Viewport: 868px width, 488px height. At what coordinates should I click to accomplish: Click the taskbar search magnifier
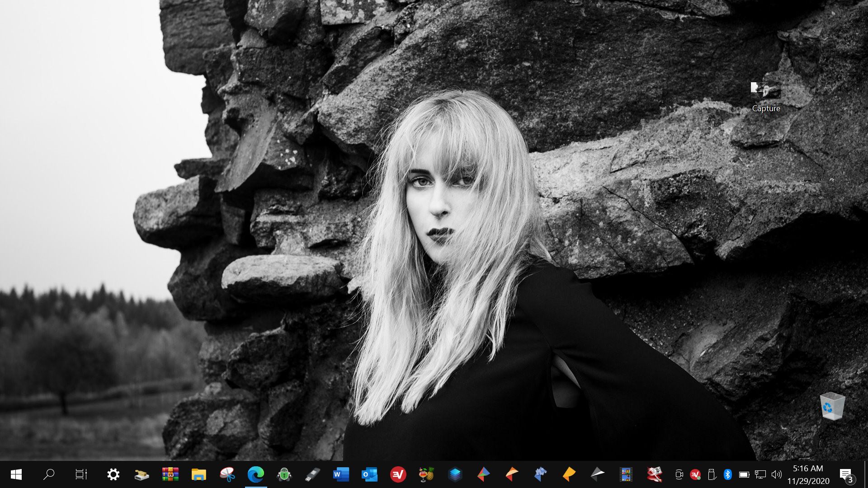(x=49, y=474)
